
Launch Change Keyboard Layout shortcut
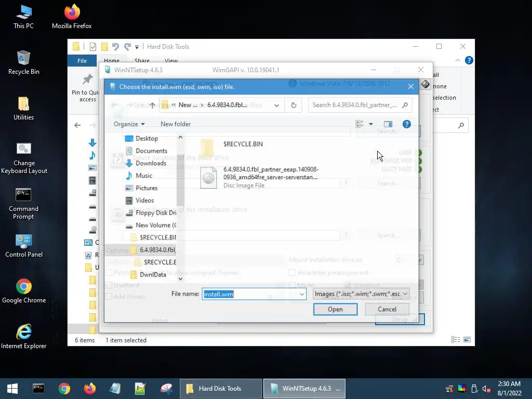[23, 158]
